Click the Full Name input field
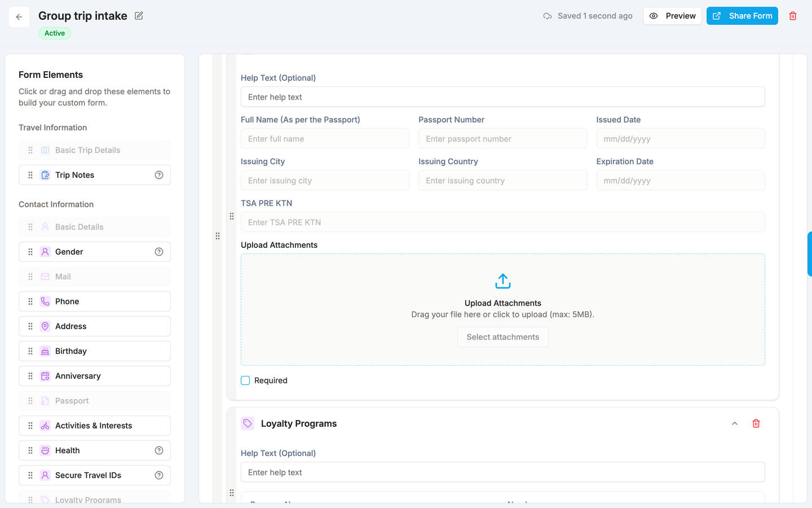 click(325, 138)
